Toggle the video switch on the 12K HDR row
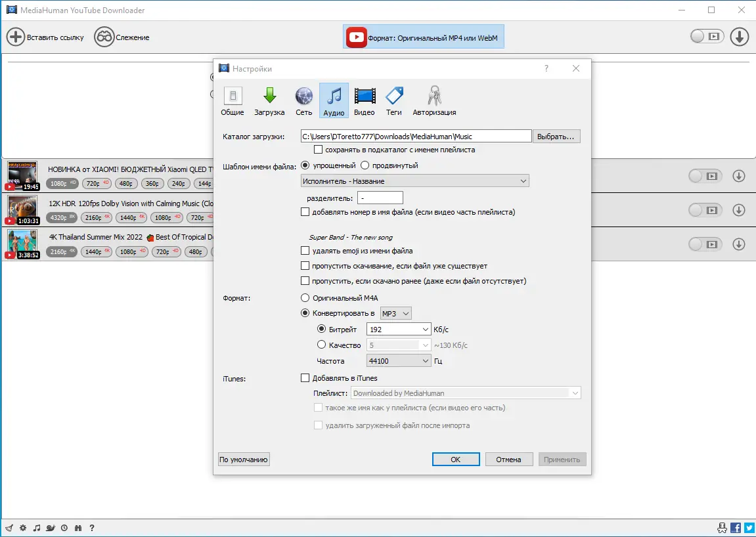Screen dimensions: 756x537 tap(705, 210)
